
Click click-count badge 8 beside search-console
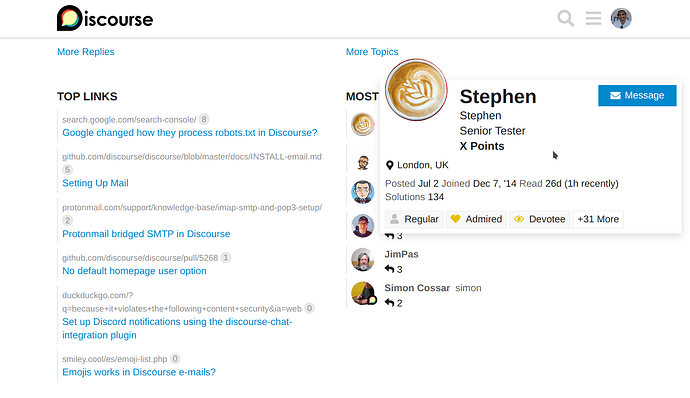pyautogui.click(x=204, y=119)
